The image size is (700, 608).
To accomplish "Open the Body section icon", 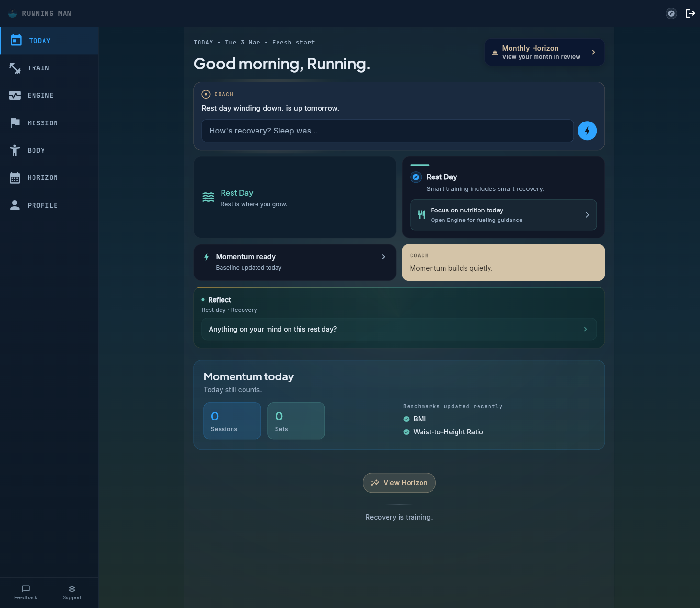I will tap(15, 150).
